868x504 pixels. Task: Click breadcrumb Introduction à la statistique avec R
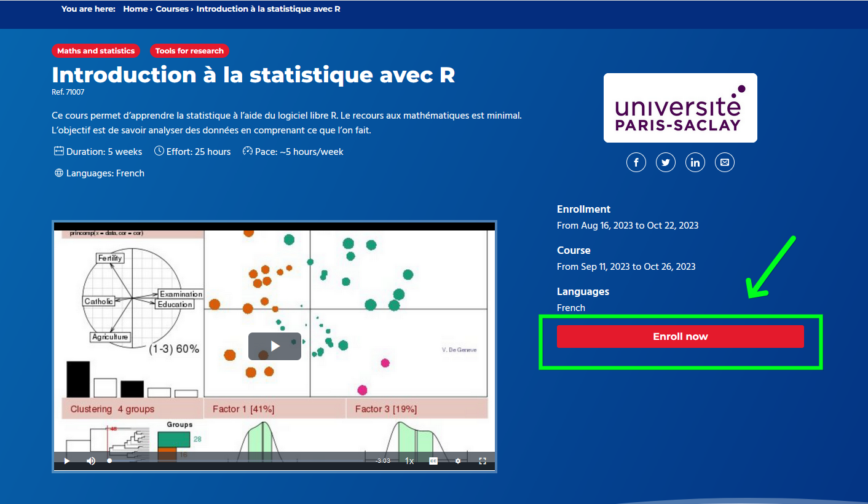point(269,9)
